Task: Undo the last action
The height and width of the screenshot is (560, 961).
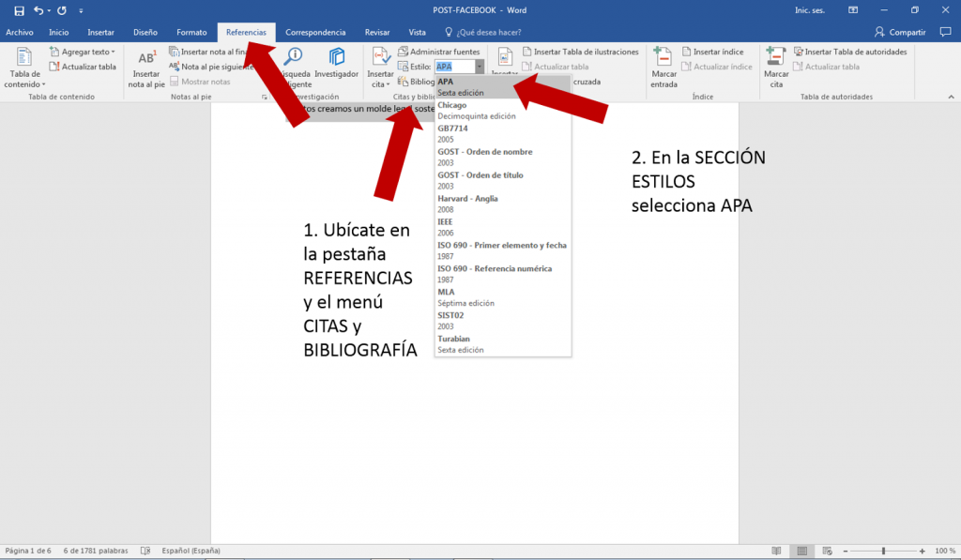Action: pyautogui.click(x=38, y=10)
